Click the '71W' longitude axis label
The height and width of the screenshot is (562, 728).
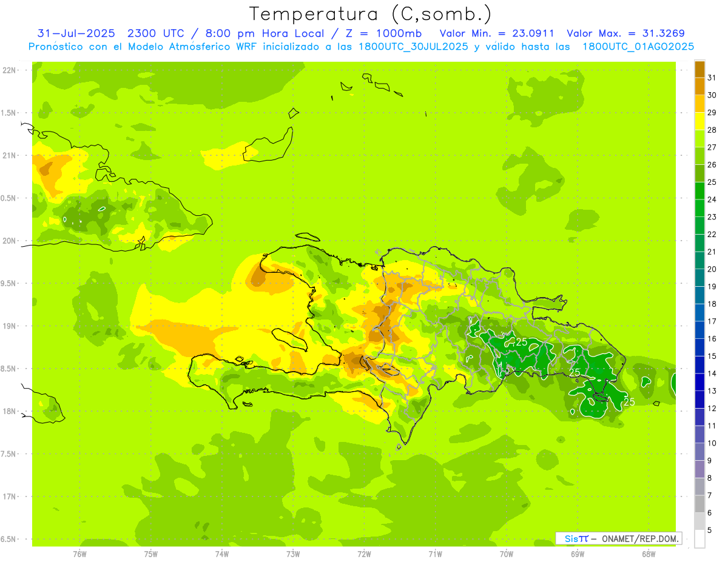[435, 554]
